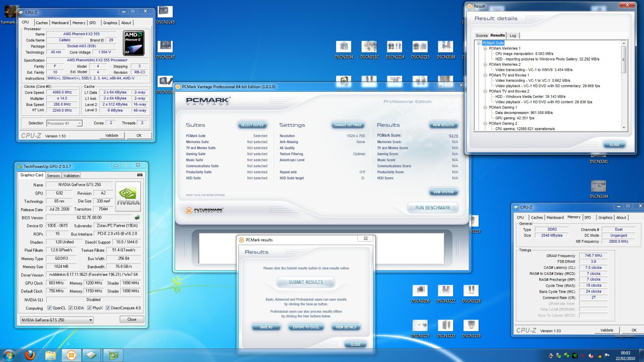644x362 pixels.
Task: Click the Result tree scroll down arrow
Action: 623,128
